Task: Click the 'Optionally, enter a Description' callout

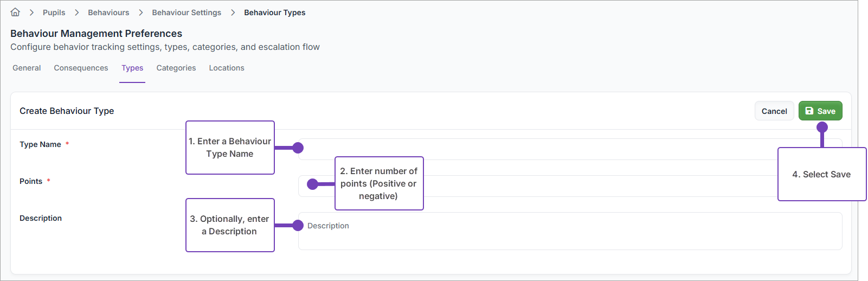Action: tap(230, 225)
